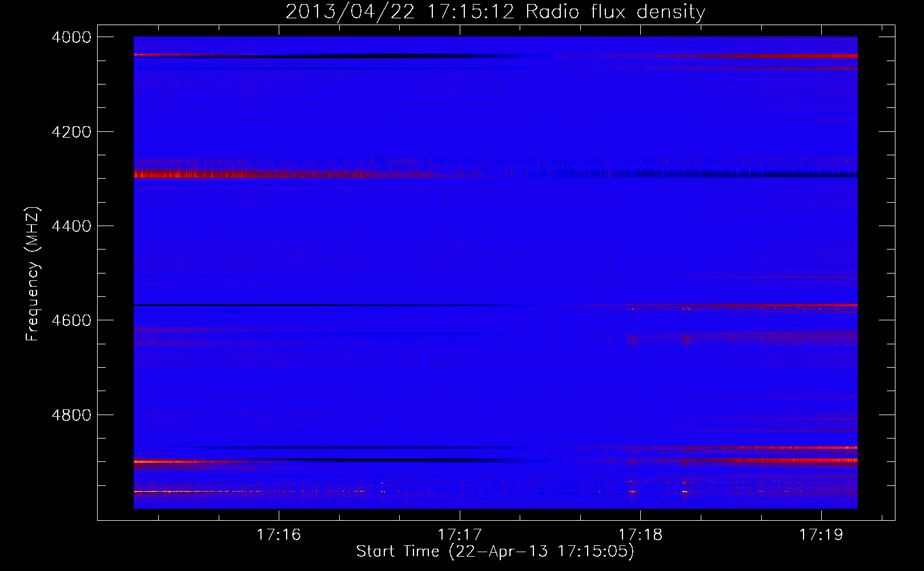This screenshot has width=924, height=571.
Task: Click the 17:19 time tick label
Action: click(821, 534)
